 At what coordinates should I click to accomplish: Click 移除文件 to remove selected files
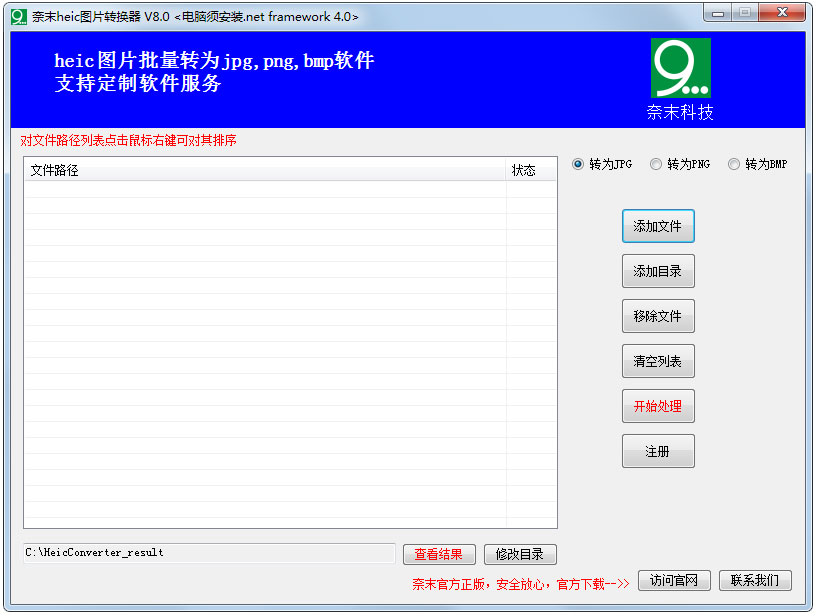pyautogui.click(x=658, y=316)
